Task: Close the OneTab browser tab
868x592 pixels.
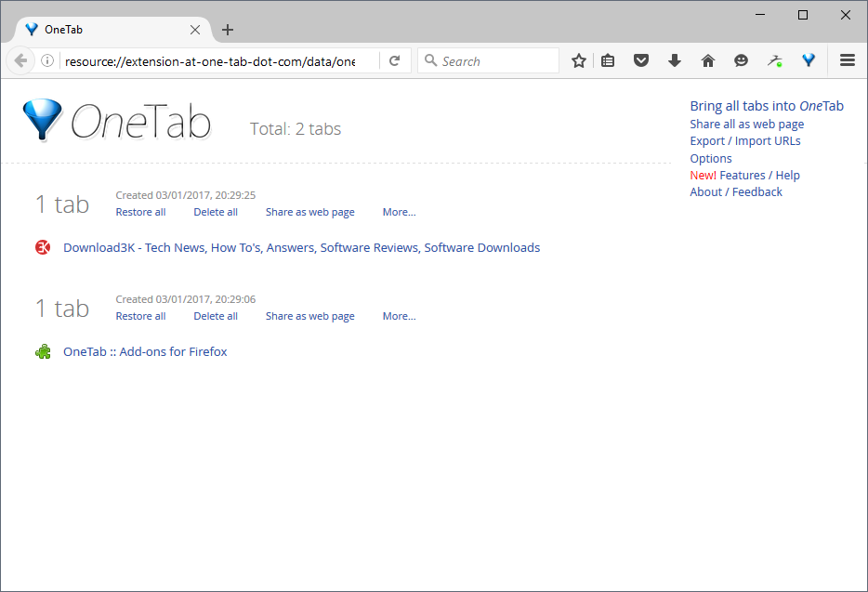Action: [x=195, y=30]
